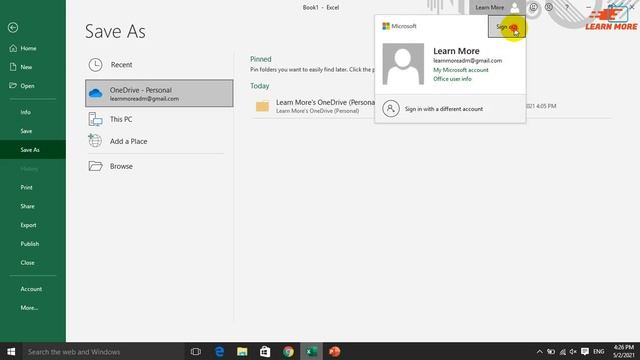Click the Pinned heading text
This screenshot has width=640, height=360.
[x=261, y=59]
